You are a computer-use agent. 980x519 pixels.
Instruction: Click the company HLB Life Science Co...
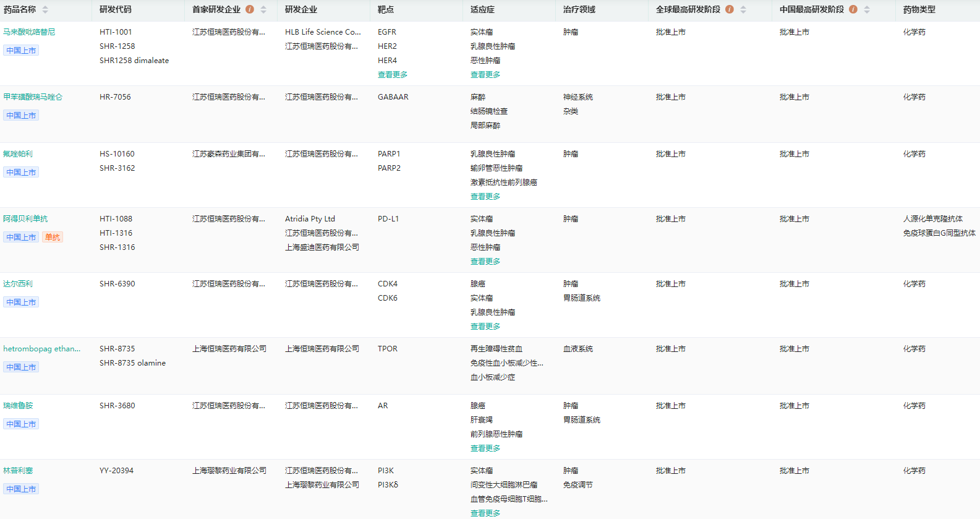click(323, 32)
